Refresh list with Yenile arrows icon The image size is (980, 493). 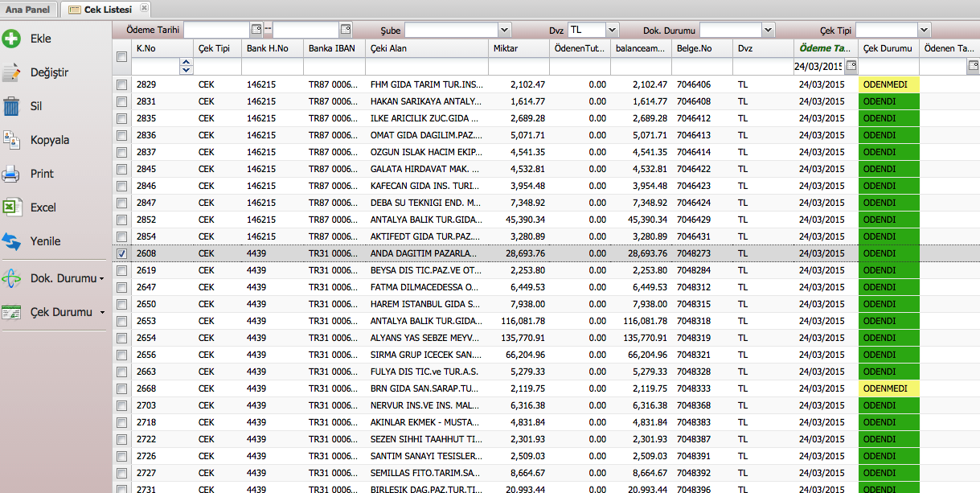click(11, 241)
